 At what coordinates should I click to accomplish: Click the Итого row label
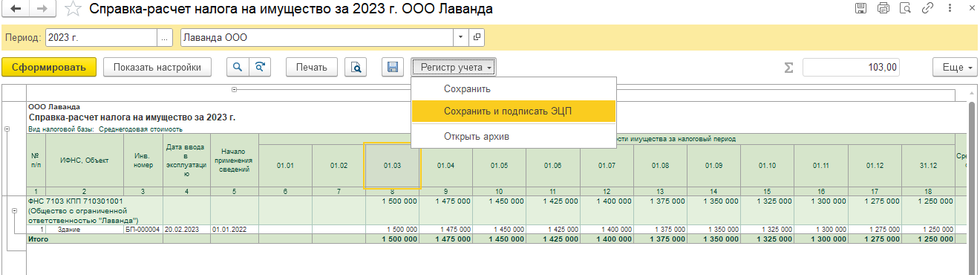(x=38, y=239)
